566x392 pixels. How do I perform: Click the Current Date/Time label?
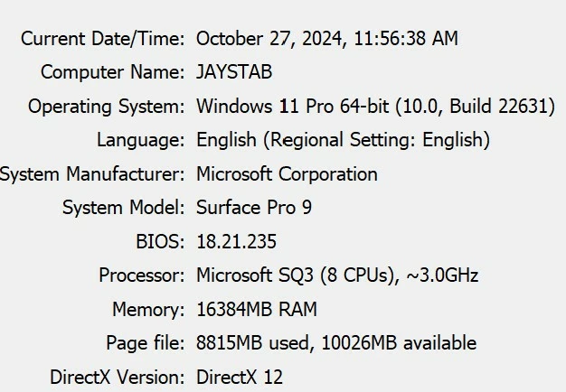[102, 39]
